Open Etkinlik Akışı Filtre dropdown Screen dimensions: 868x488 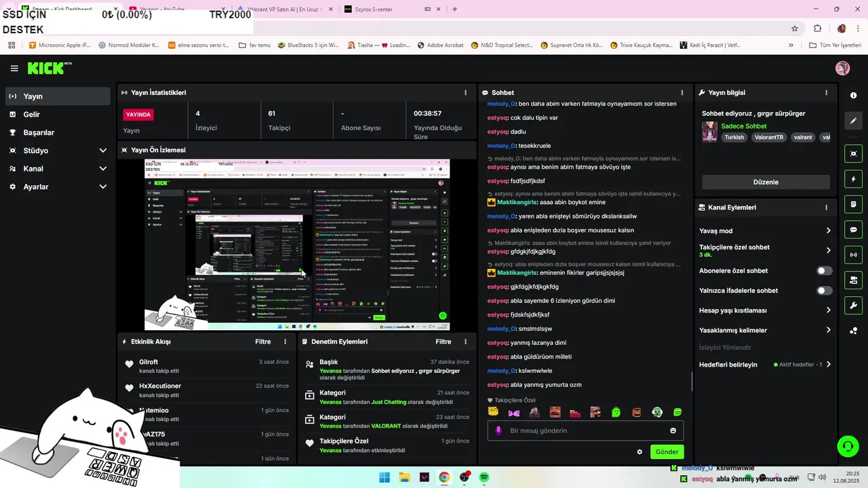point(263,342)
